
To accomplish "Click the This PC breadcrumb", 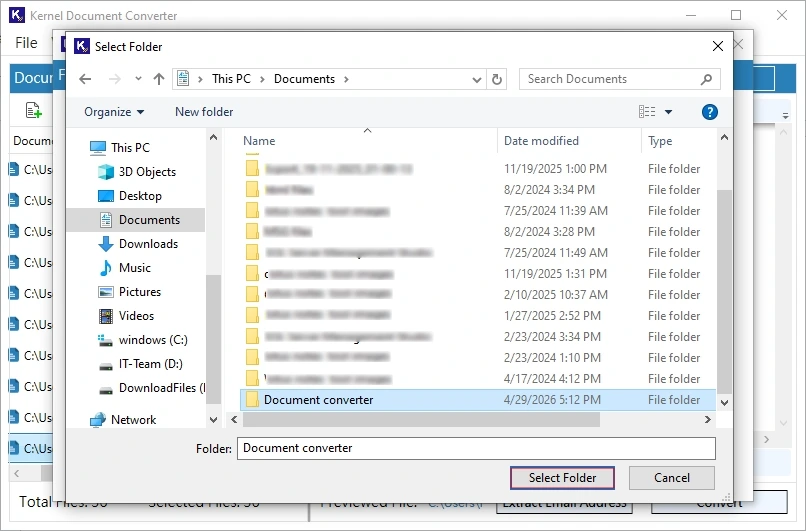I will coord(231,79).
